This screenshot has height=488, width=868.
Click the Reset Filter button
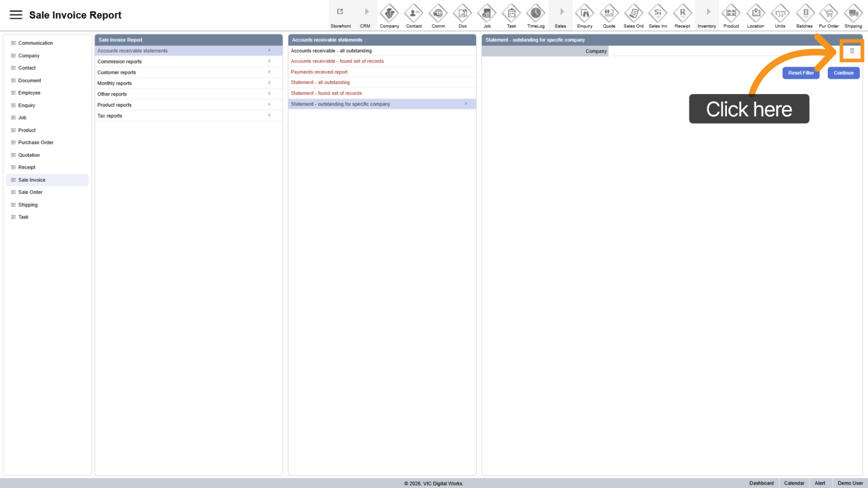pos(800,73)
